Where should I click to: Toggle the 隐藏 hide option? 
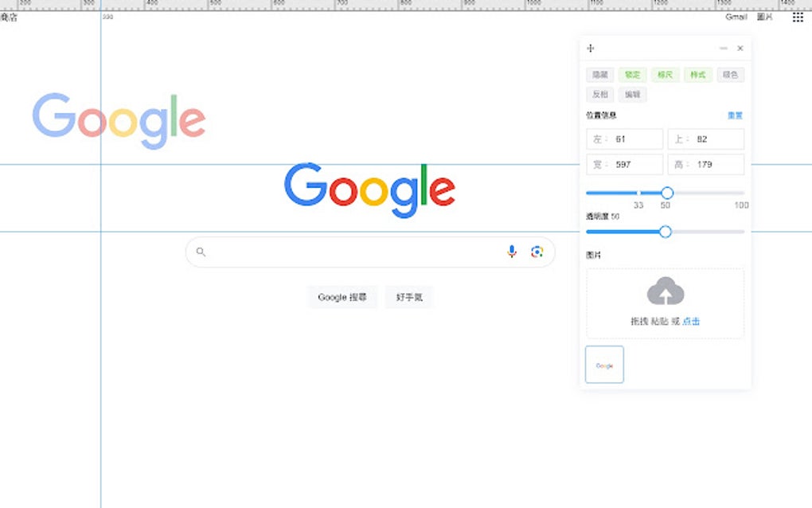599,74
